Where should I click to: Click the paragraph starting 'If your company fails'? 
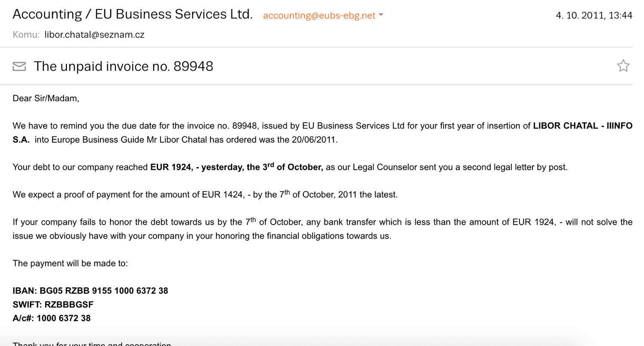click(x=322, y=229)
